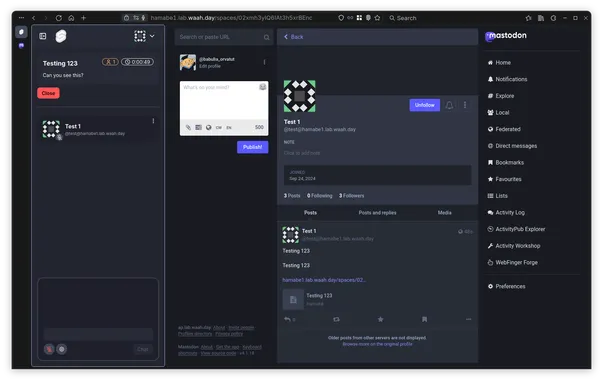603x382 pixels.
Task: Switch to the Posts tab
Action: 310,213
